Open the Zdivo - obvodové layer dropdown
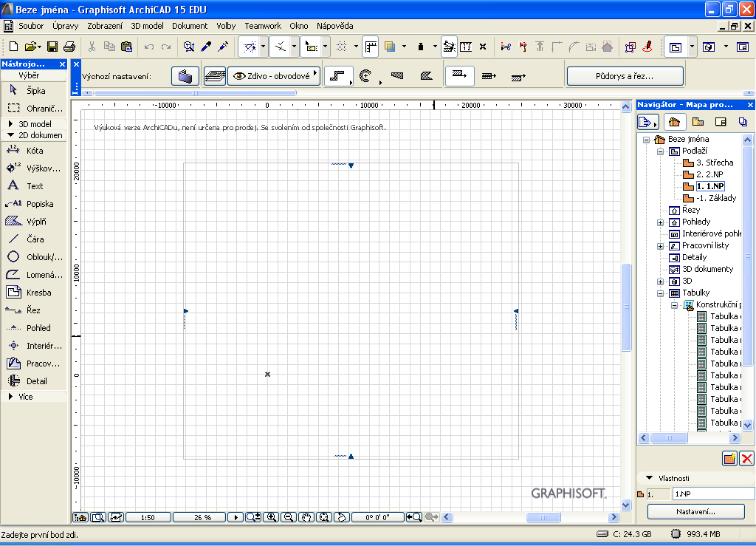 [x=274, y=76]
